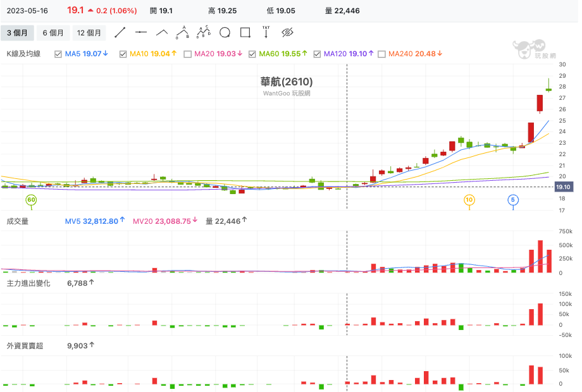The image size is (582, 392).
Task: Click the WantGoo 玩股網 subtitle text
Action: click(x=287, y=94)
